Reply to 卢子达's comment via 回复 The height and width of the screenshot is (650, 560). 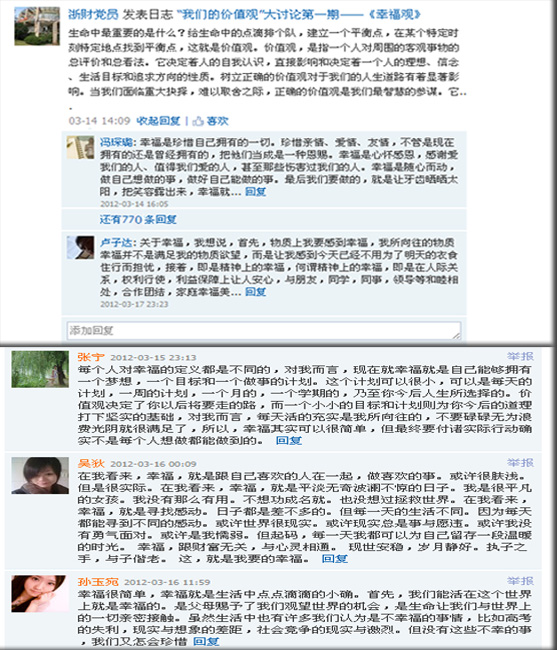255,292
